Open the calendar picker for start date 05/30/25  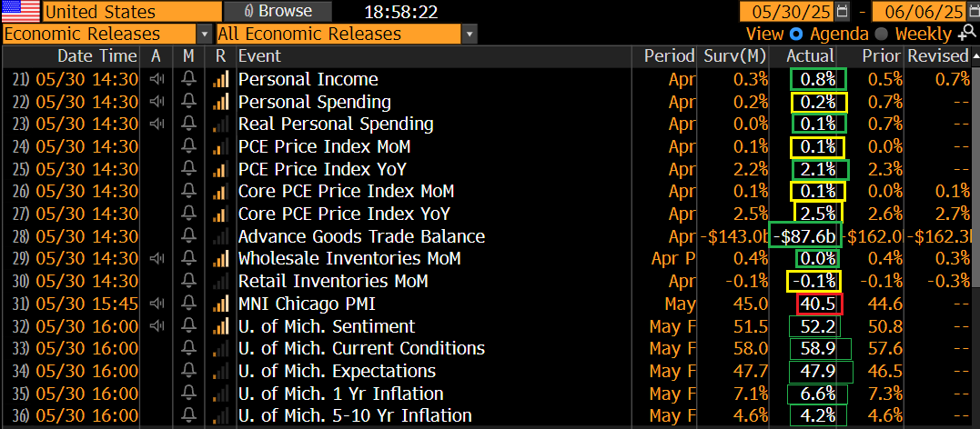[843, 11]
